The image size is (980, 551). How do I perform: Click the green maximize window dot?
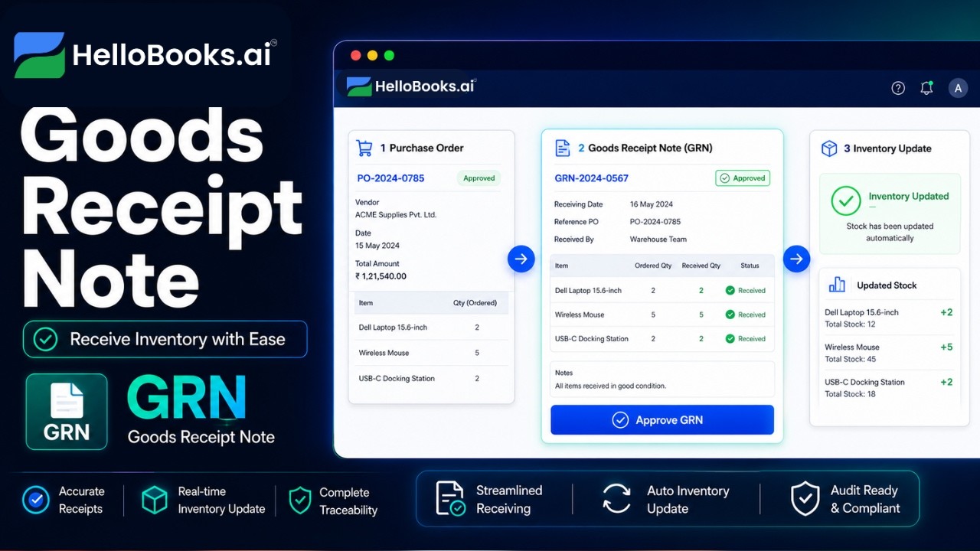pos(389,56)
